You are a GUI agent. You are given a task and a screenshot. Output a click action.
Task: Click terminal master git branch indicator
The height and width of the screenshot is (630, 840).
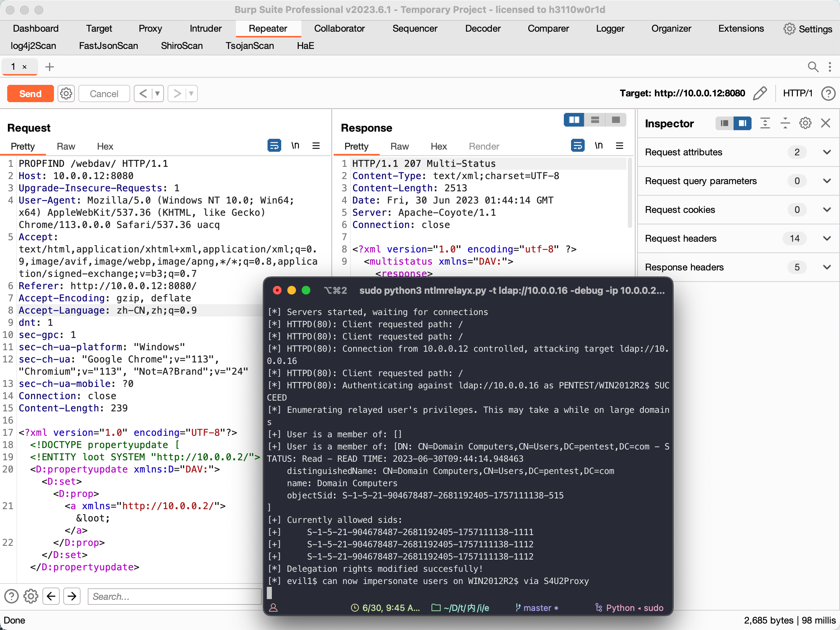537,608
